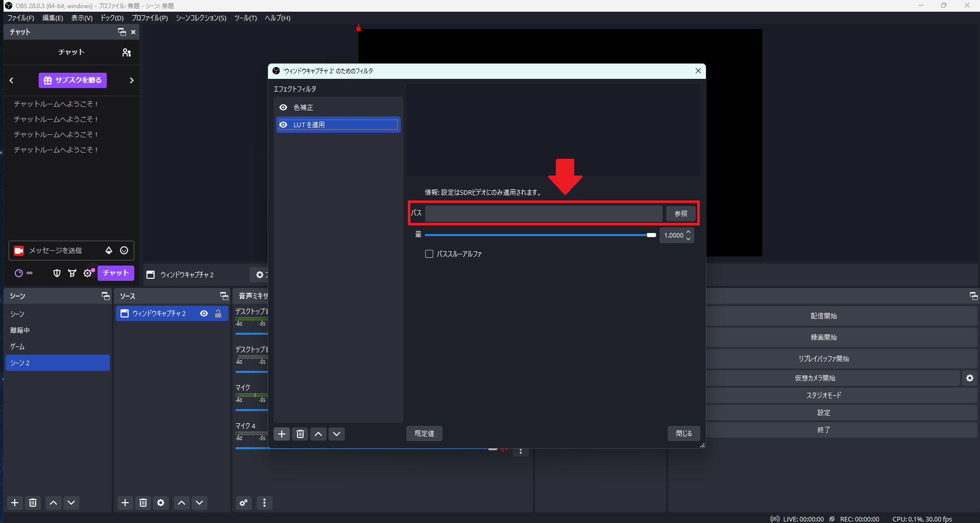The height and width of the screenshot is (523, 980).
Task: Click the 配信開始 button
Action: (x=823, y=316)
